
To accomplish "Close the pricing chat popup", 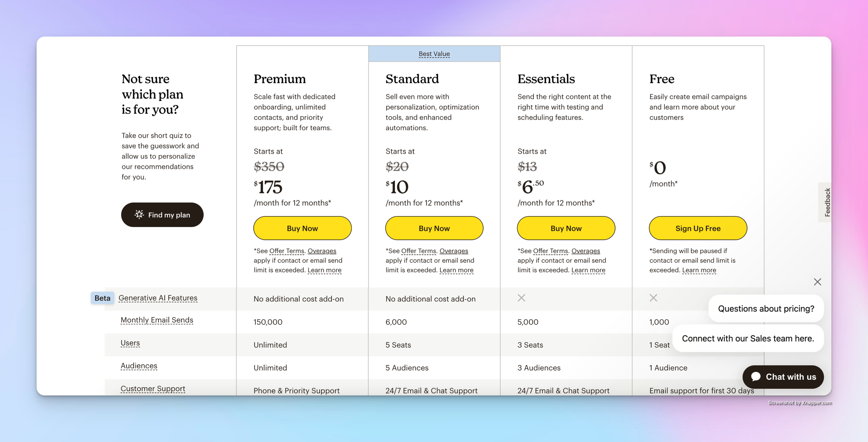I will coord(817,282).
